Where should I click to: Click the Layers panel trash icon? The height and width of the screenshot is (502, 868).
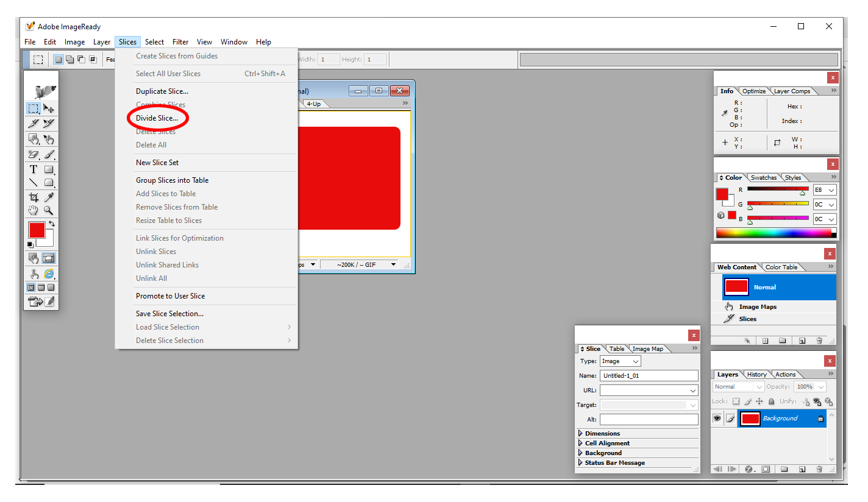click(819, 469)
